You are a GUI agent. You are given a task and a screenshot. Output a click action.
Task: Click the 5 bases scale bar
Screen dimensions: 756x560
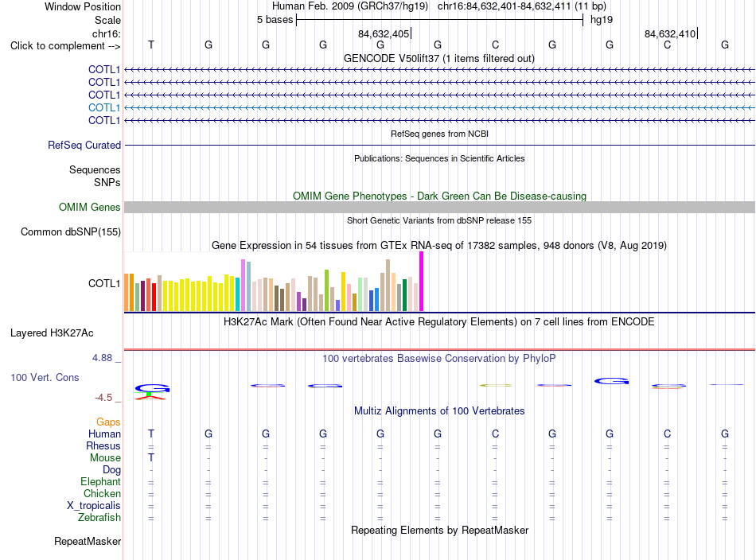click(x=439, y=20)
